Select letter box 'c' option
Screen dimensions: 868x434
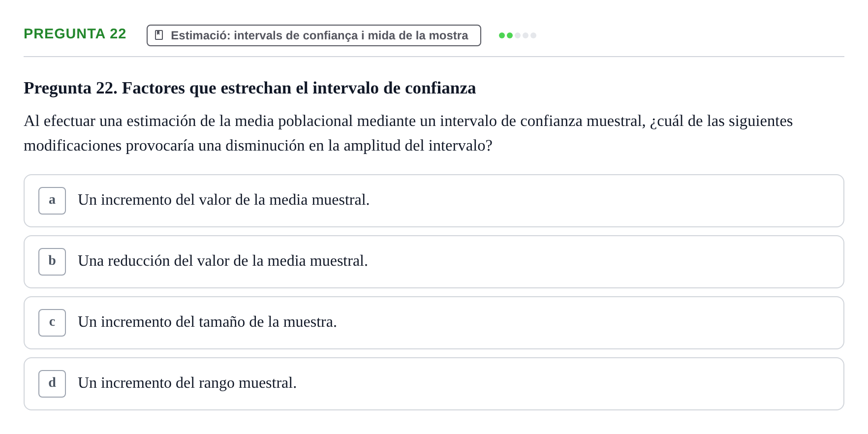coord(52,323)
